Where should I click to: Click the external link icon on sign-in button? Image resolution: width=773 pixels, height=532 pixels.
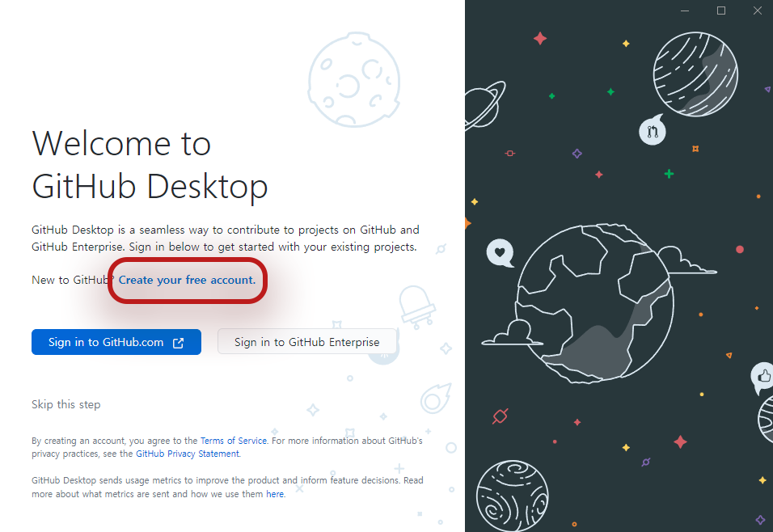coord(179,343)
